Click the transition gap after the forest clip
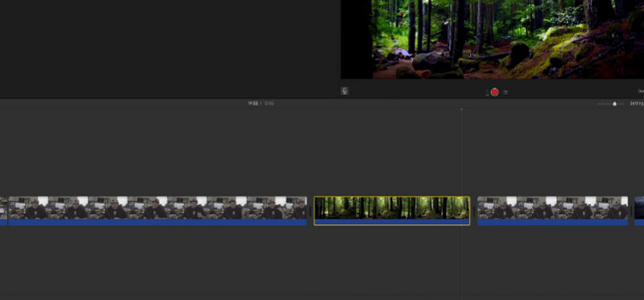Image resolution: width=644 pixels, height=300 pixels. [x=473, y=211]
